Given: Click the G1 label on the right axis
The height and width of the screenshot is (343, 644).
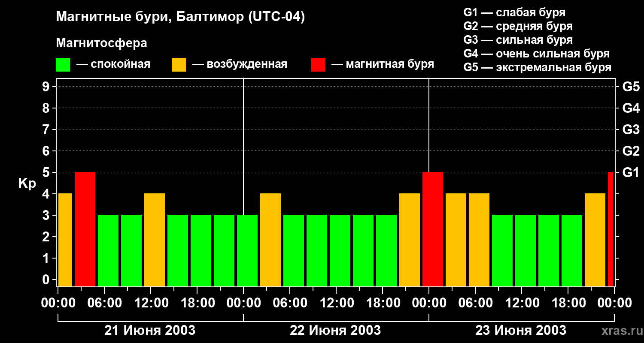Looking at the screenshot, I should pyautogui.click(x=631, y=173).
